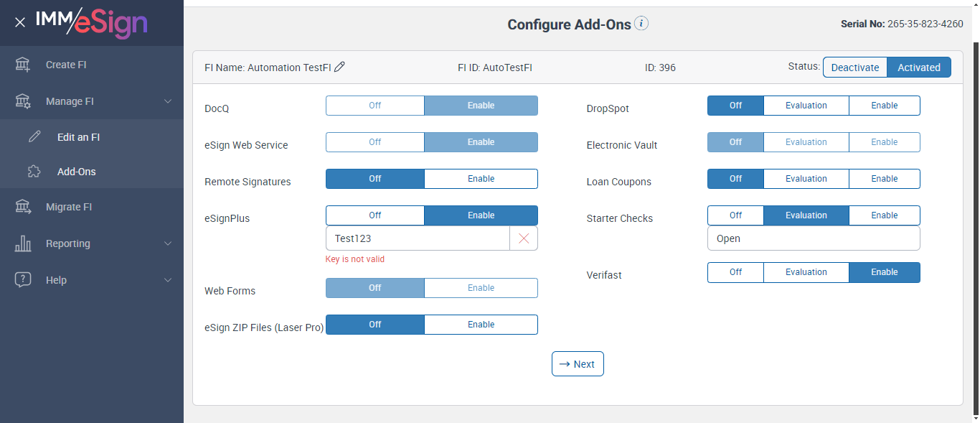Click the Help question mark icon

tap(23, 280)
